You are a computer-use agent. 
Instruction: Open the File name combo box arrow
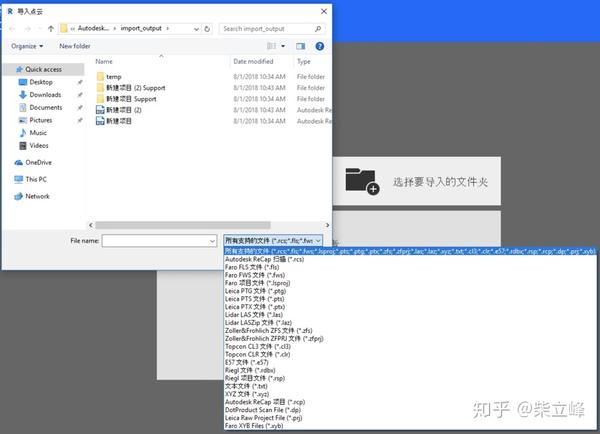[212, 241]
